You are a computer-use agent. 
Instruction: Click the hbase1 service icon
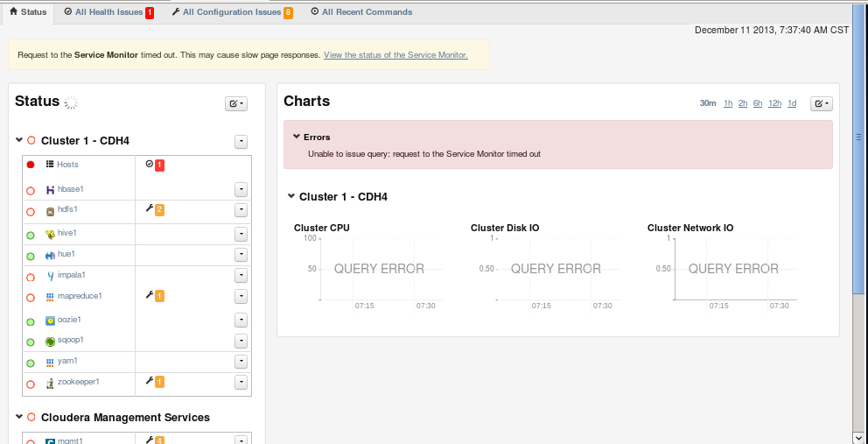tap(50, 189)
